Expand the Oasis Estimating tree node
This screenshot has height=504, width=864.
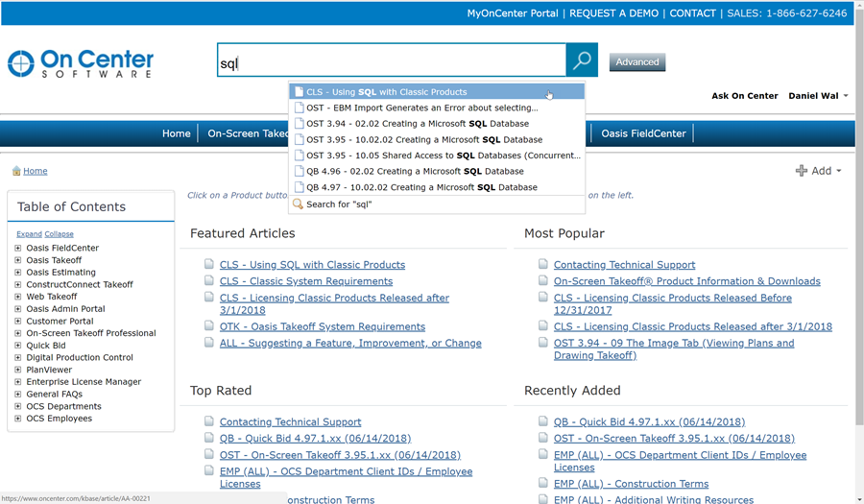click(17, 272)
